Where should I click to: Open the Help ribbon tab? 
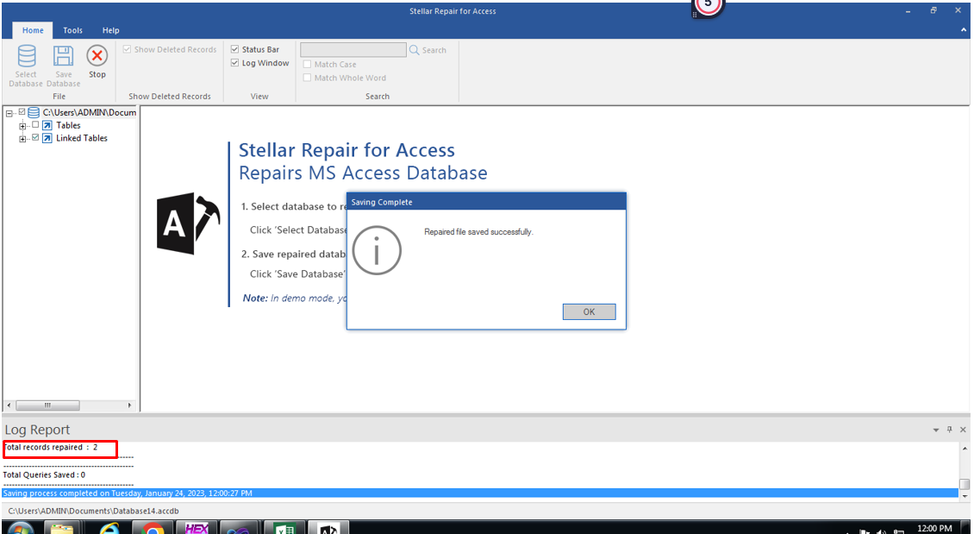(110, 30)
